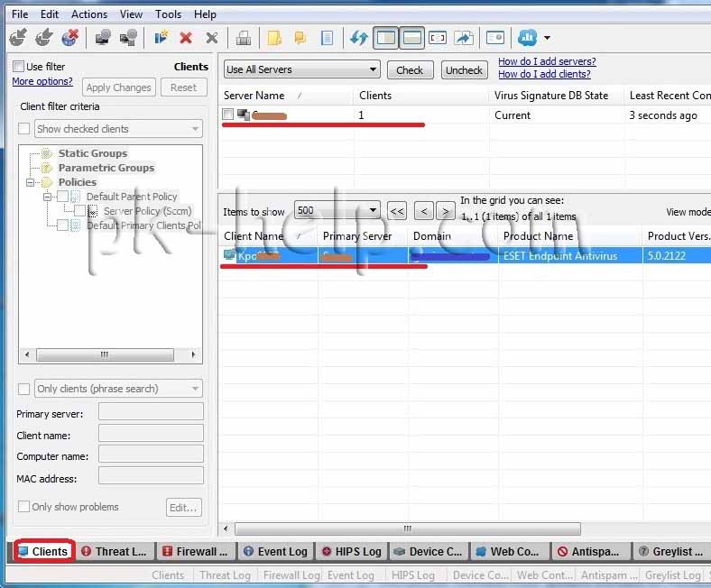Enable Only show problems checkbox
This screenshot has height=588, width=711.
24,507
